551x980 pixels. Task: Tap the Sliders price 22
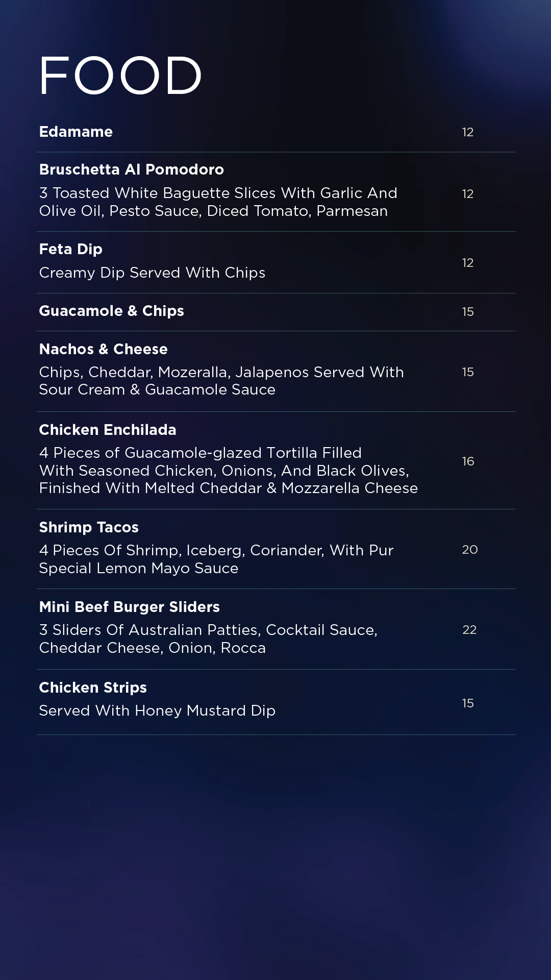pos(469,630)
